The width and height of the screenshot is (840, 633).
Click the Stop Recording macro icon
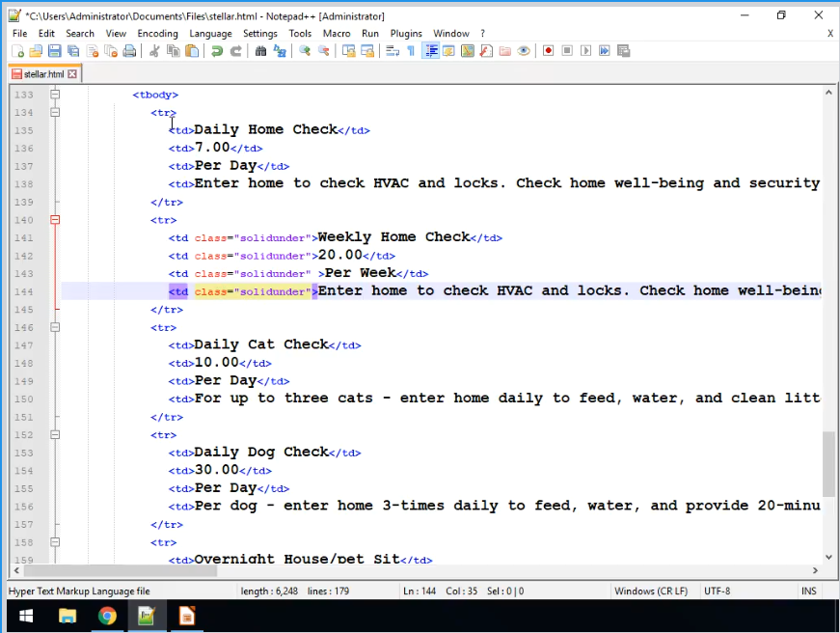click(567, 51)
